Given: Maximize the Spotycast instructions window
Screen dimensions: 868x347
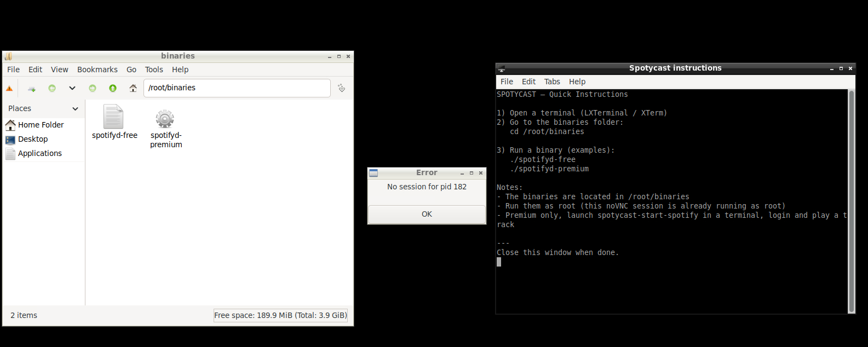Looking at the screenshot, I should tap(841, 68).
